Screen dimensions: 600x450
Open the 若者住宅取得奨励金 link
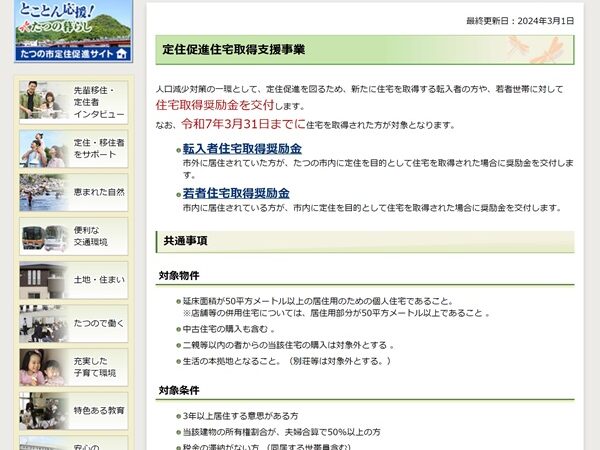pos(236,193)
